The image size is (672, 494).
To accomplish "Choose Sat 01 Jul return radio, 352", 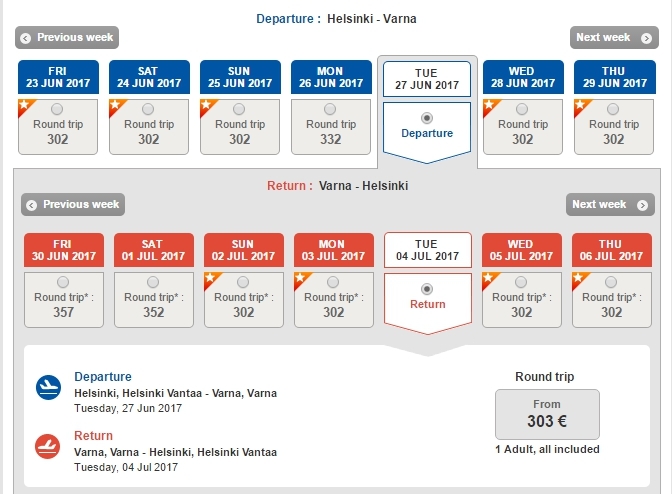I will (153, 282).
